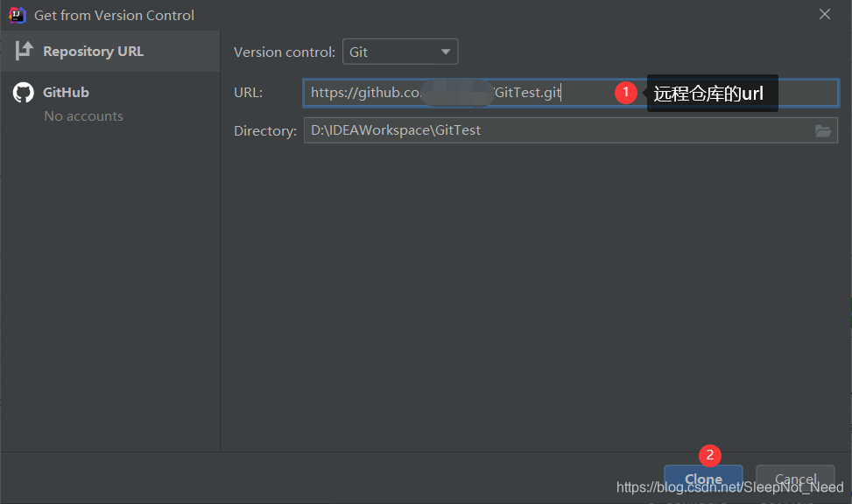The width and height of the screenshot is (852, 504).
Task: Click the Clone button
Action: pos(703,479)
